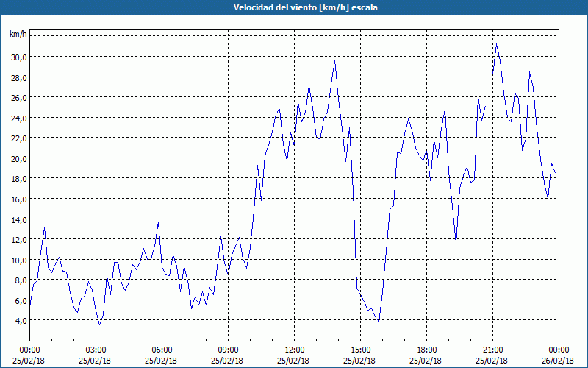Click the 24,0 y-axis value
The height and width of the screenshot is (368, 588).
point(19,118)
